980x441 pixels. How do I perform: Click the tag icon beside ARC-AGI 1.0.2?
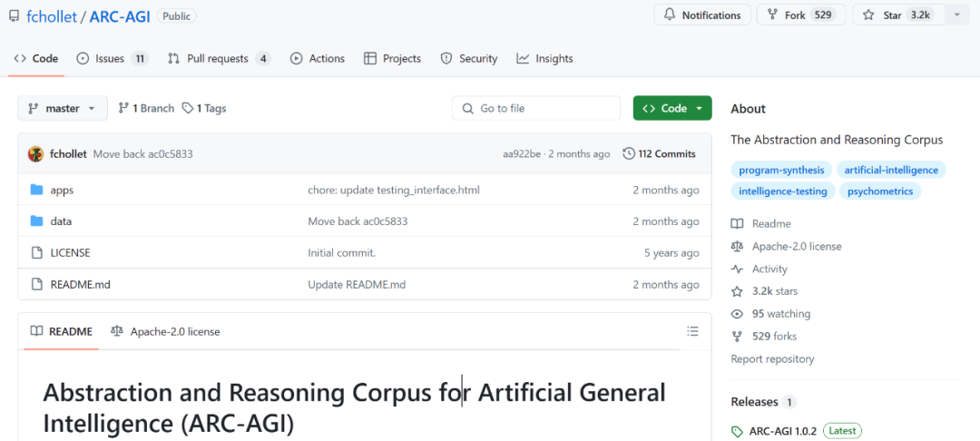tap(738, 431)
